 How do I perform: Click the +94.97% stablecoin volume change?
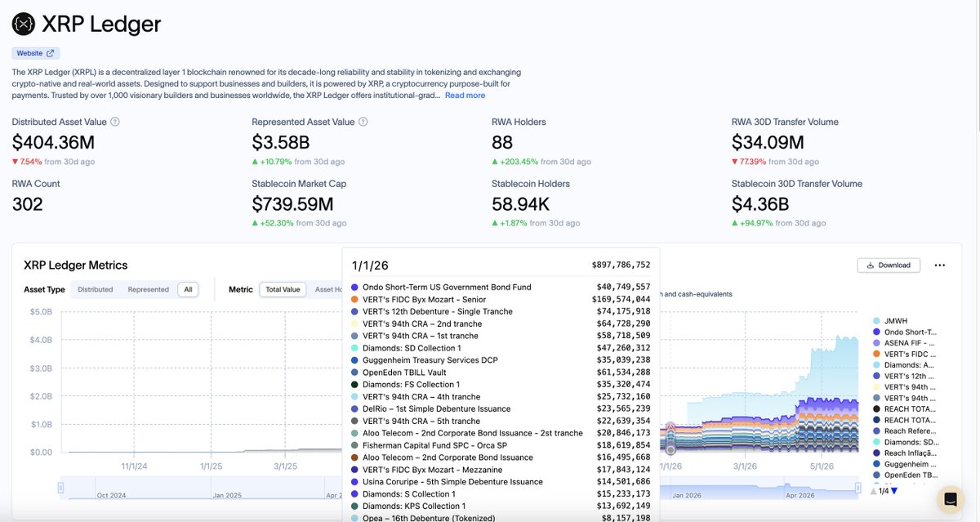[x=752, y=223]
